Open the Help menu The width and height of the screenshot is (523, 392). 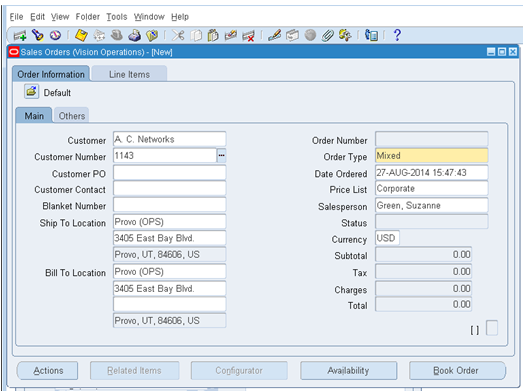tap(180, 17)
